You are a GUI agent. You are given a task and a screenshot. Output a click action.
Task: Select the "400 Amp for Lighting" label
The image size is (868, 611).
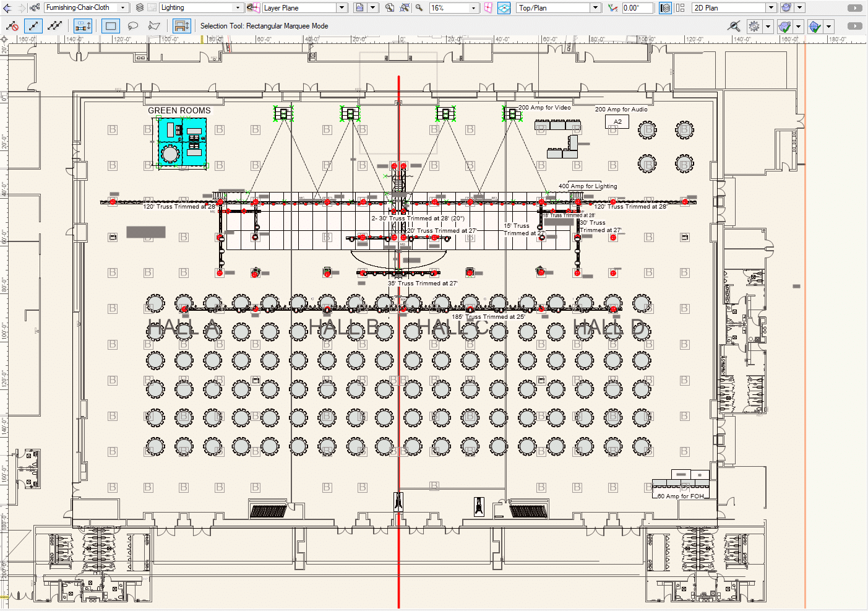pyautogui.click(x=588, y=186)
